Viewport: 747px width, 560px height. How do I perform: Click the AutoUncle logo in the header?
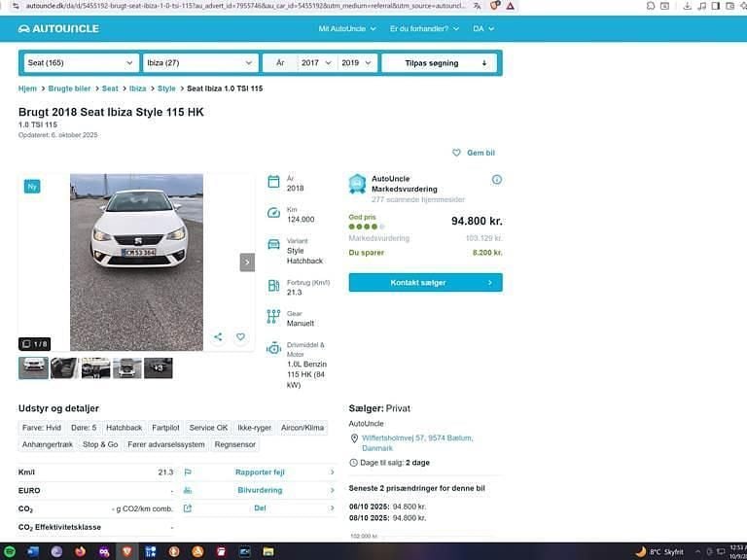[x=58, y=28]
